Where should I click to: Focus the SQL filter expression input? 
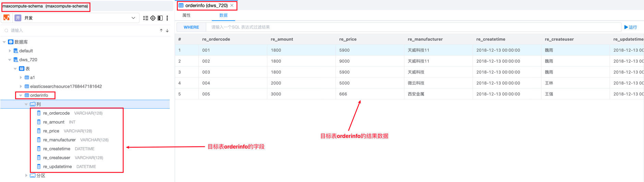click(411, 27)
